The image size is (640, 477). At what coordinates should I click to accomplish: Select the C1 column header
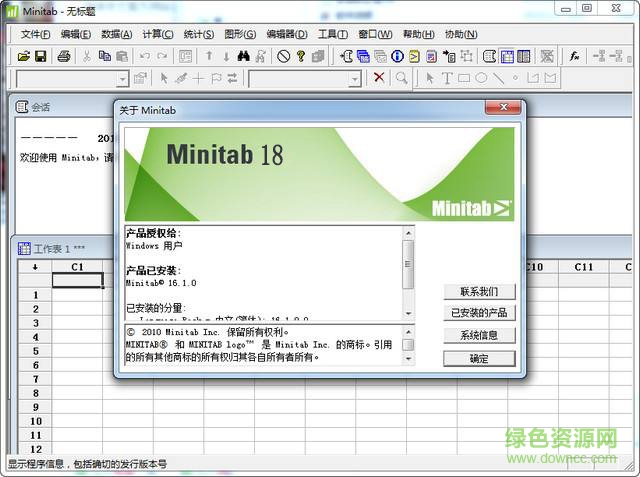click(77, 267)
